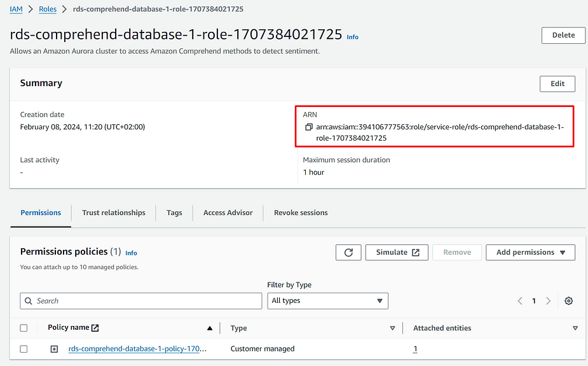Click the disabled Remove button

[457, 252]
